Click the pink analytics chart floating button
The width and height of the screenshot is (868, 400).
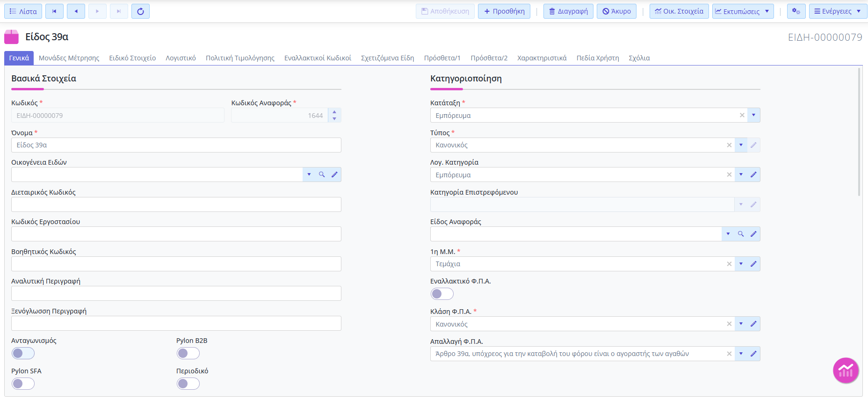click(846, 371)
